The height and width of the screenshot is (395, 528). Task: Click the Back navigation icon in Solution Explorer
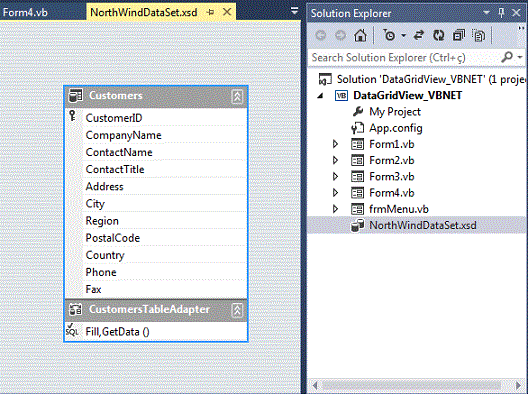(321, 35)
